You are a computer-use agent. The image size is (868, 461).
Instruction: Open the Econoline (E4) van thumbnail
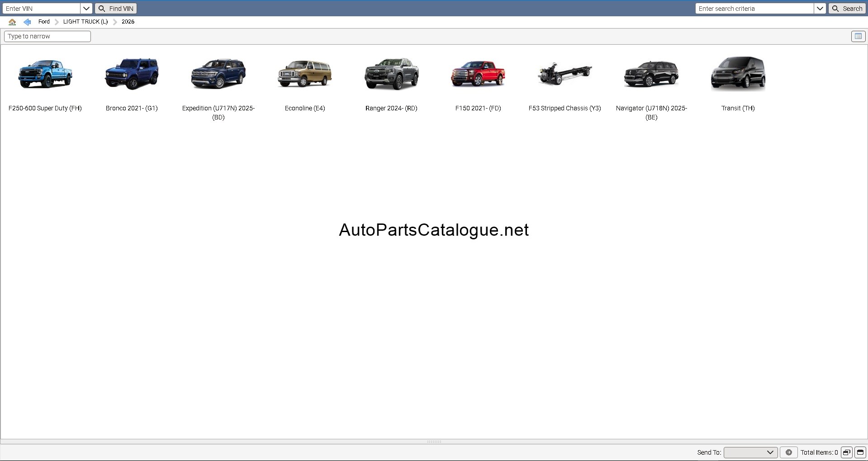(305, 74)
